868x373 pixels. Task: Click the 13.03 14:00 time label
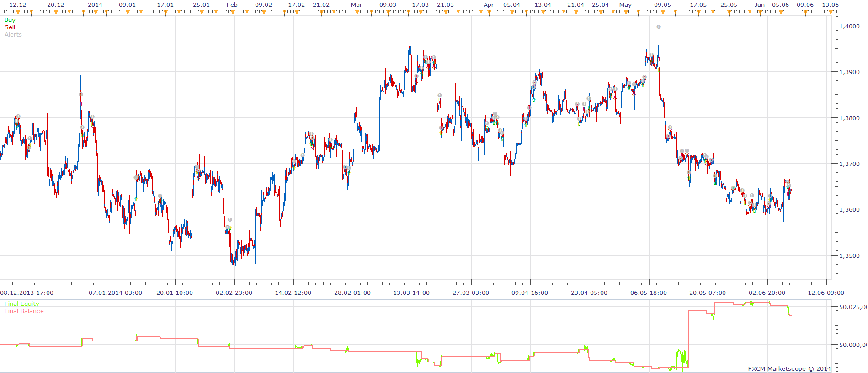tap(411, 293)
